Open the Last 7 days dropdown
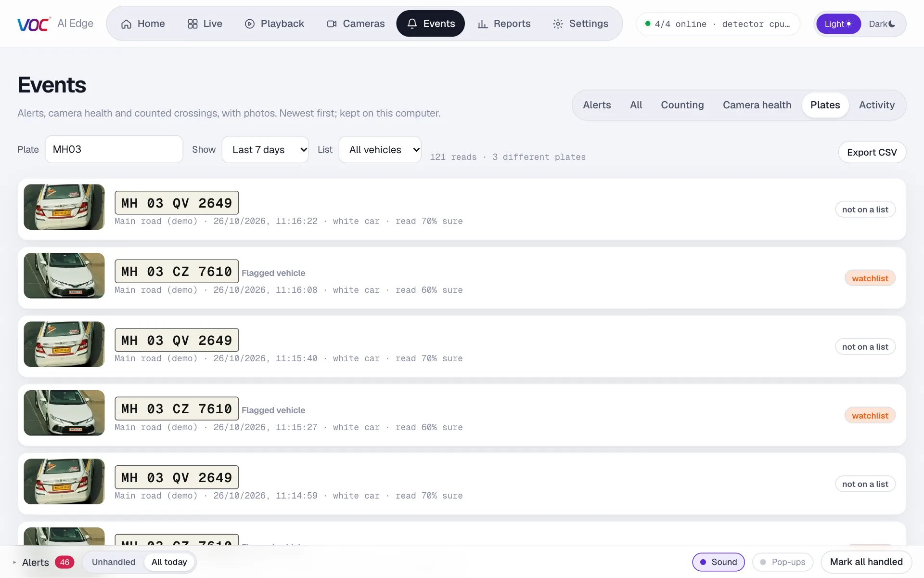Screen dimensions: 924x578 coord(265,150)
